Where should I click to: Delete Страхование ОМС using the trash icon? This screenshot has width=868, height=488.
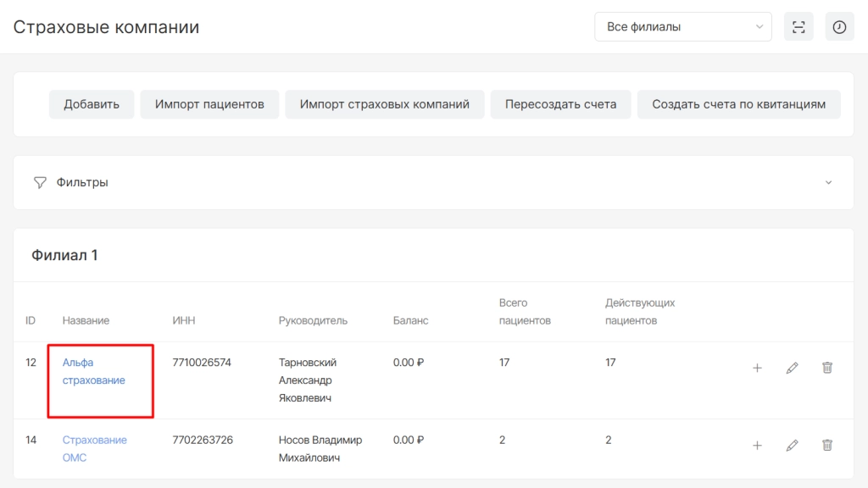[827, 445]
